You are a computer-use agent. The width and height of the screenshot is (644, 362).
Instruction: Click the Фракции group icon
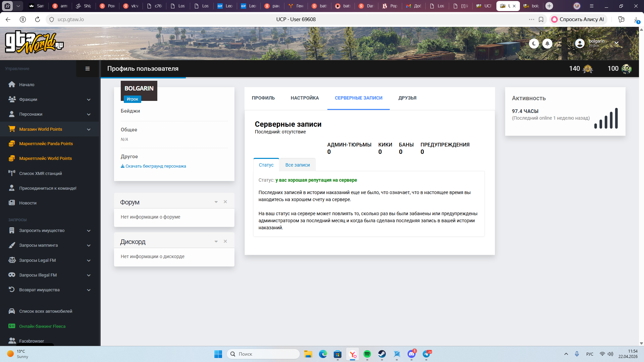click(12, 99)
